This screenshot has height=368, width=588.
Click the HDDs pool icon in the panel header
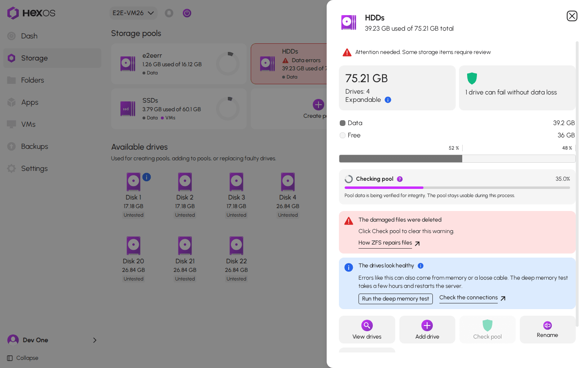pos(349,22)
